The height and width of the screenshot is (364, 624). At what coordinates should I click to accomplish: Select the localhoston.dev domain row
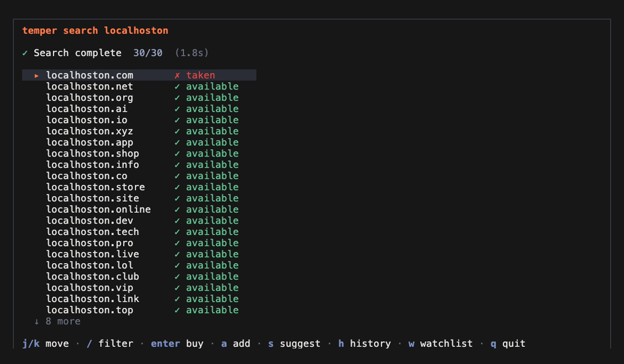pyautogui.click(x=139, y=220)
